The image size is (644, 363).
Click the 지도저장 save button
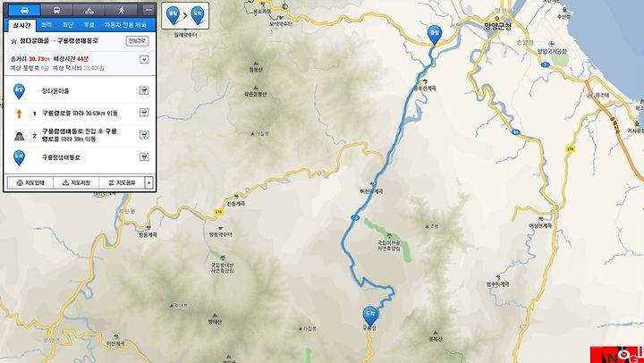(76, 182)
